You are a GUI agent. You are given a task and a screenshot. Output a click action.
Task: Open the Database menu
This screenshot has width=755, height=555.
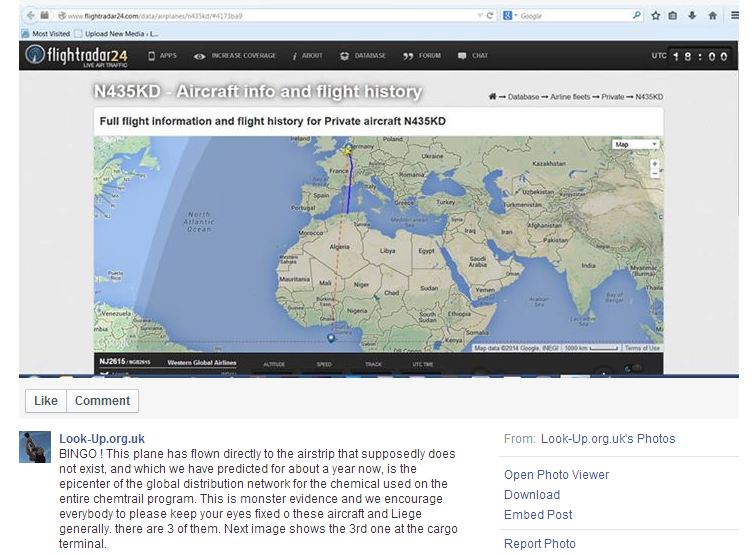tap(363, 56)
